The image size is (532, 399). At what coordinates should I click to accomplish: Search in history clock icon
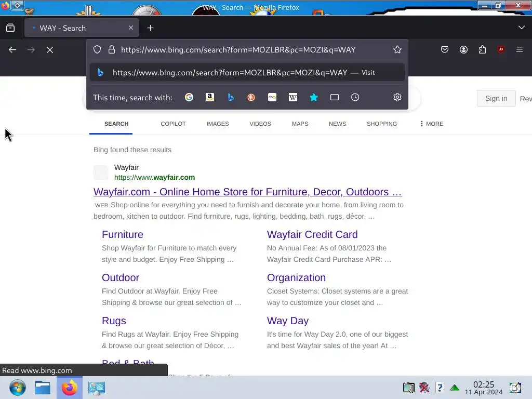355,97
